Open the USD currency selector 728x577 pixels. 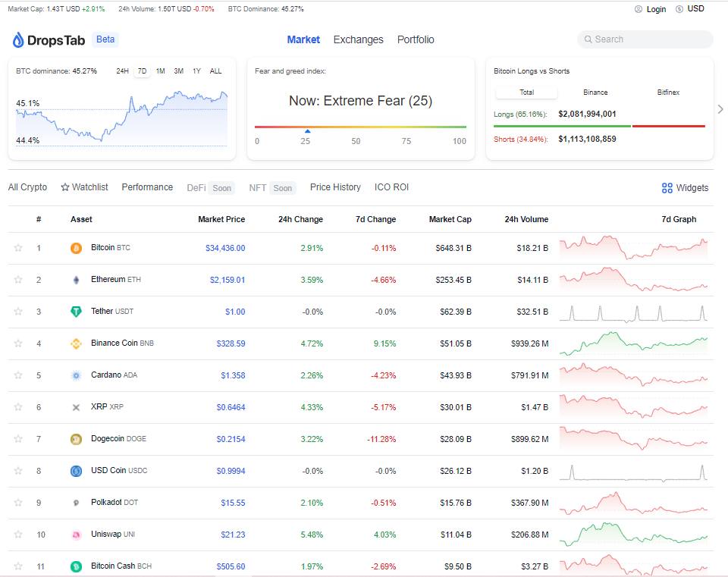click(690, 9)
